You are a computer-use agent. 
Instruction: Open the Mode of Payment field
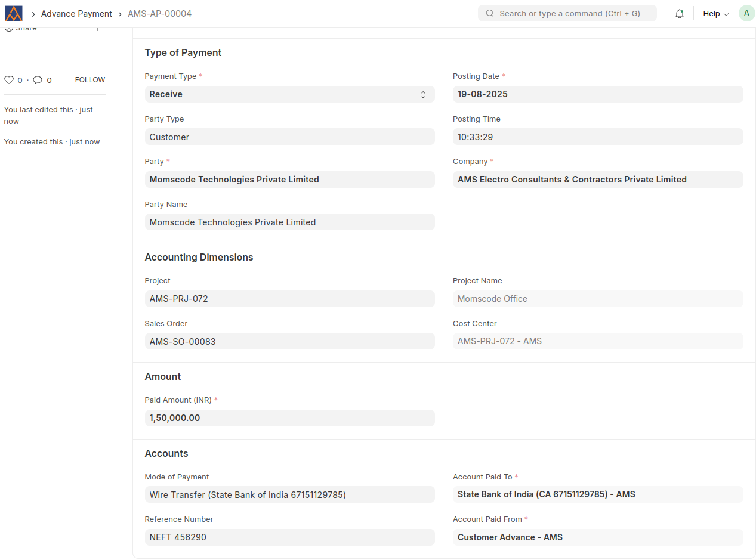289,494
